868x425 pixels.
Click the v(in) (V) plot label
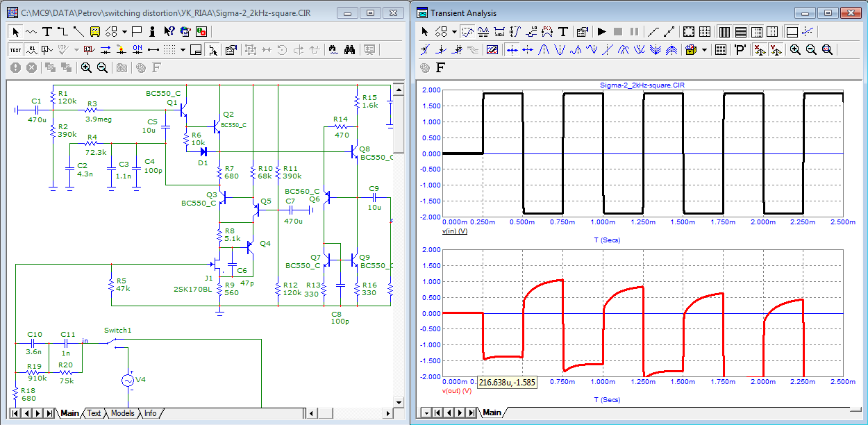click(x=455, y=231)
